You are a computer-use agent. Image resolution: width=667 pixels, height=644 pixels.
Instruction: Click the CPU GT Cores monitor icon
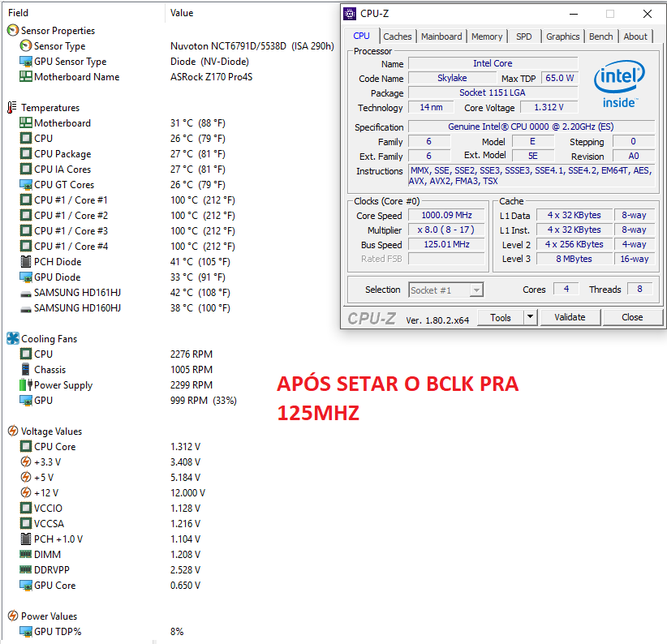pyautogui.click(x=26, y=184)
